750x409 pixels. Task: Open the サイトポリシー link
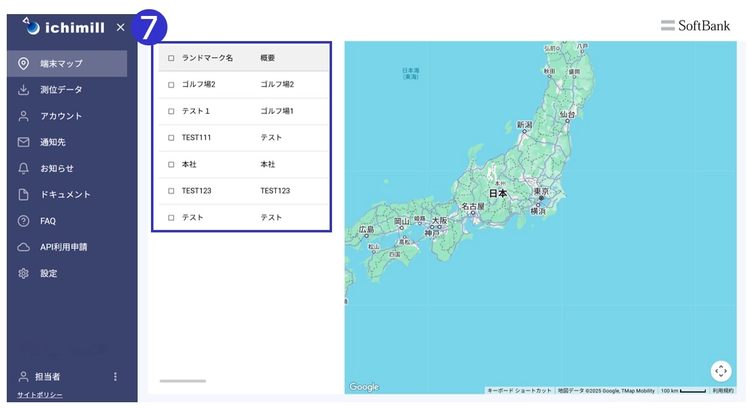click(x=39, y=395)
